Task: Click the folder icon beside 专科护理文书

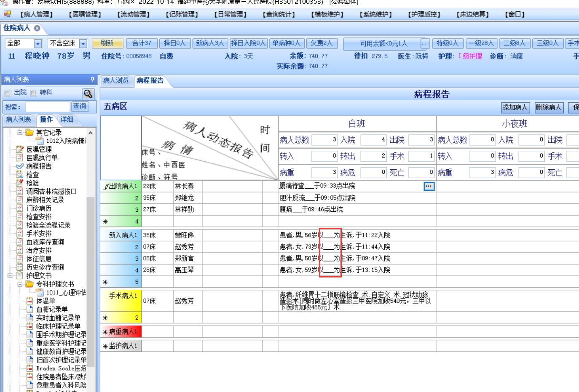Action: pos(30,284)
